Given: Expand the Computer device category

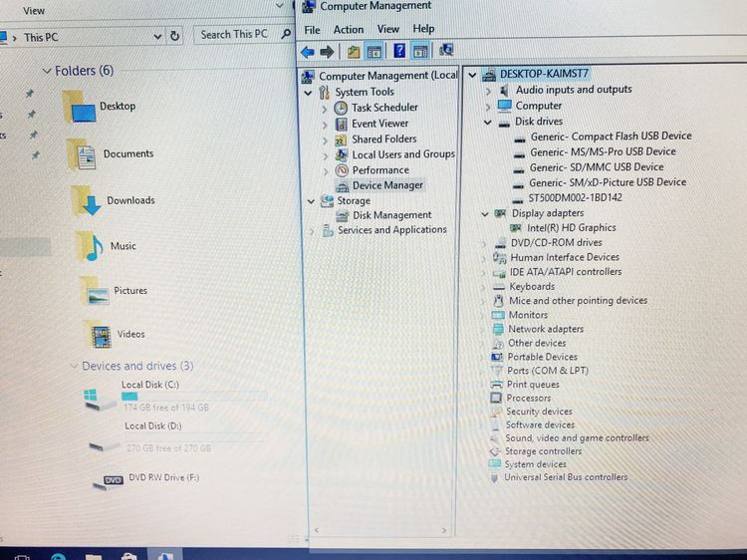Looking at the screenshot, I should 487,107.
